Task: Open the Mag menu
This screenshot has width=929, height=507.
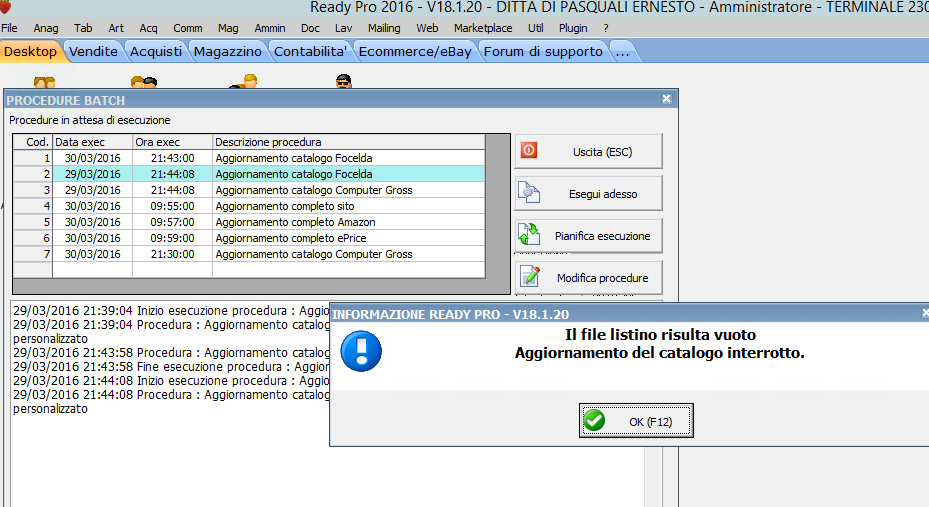Action: point(228,28)
